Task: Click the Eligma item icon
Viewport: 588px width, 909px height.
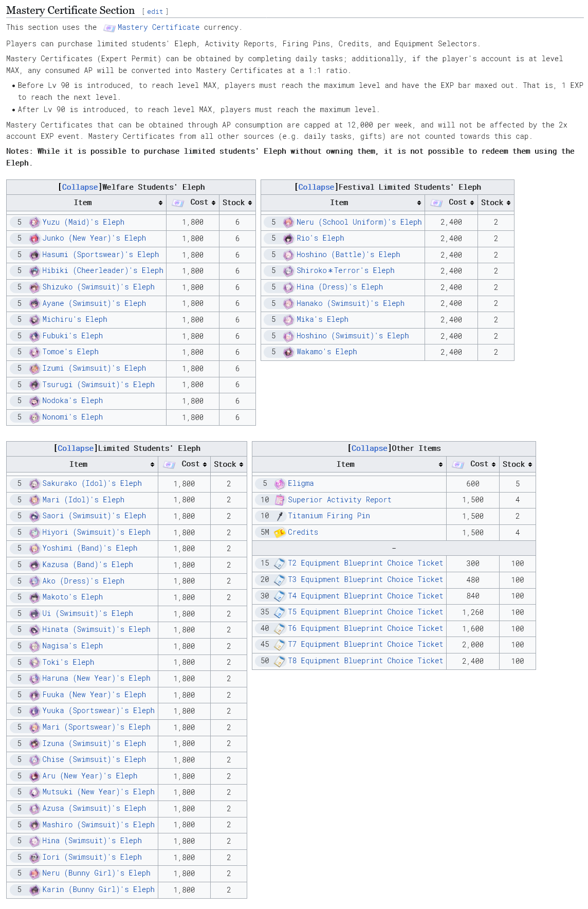Action: 280,484
